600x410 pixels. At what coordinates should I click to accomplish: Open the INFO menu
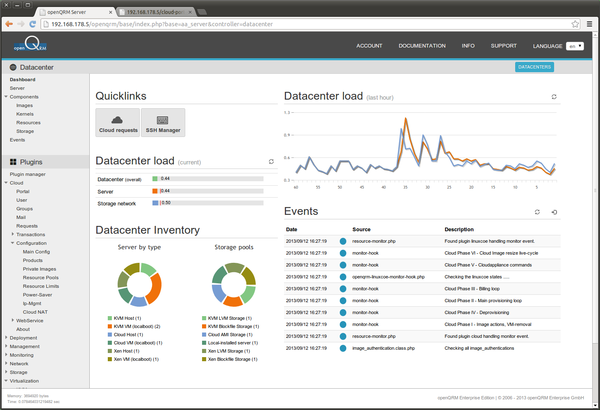click(x=468, y=46)
